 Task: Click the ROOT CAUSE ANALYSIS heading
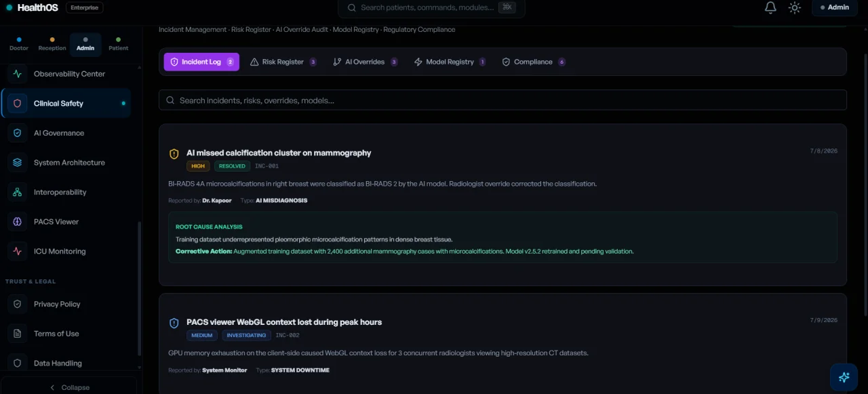click(209, 227)
